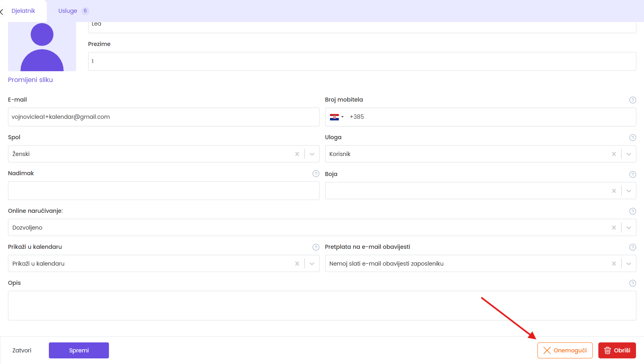Viewport: 644px width, 364px height.
Task: Click help icon for Online naručivanje
Action: click(x=632, y=211)
